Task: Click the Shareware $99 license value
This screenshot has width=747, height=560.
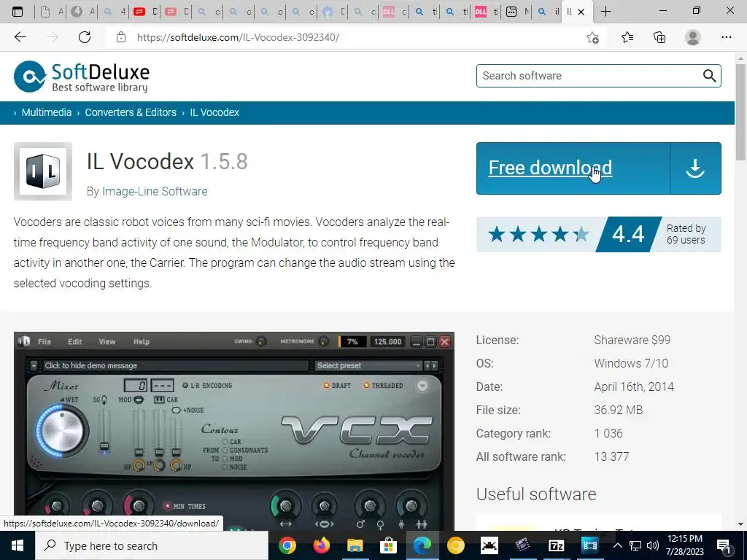Action: pos(632,340)
